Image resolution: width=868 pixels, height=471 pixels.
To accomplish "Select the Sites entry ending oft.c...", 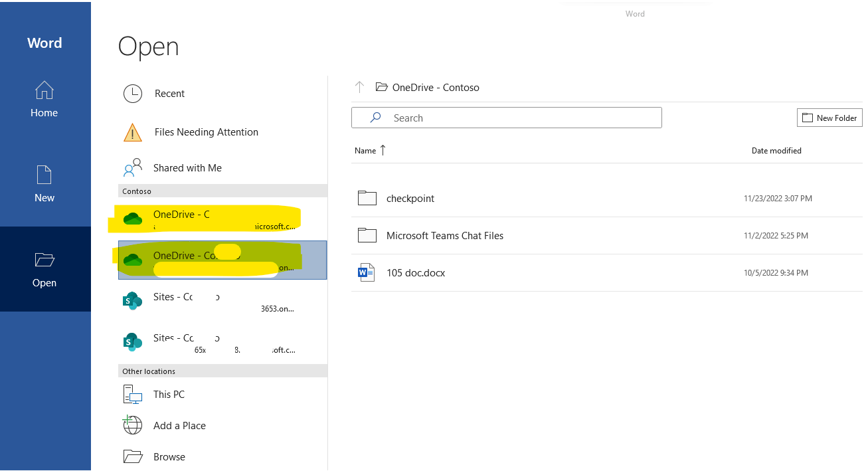I will click(222, 343).
